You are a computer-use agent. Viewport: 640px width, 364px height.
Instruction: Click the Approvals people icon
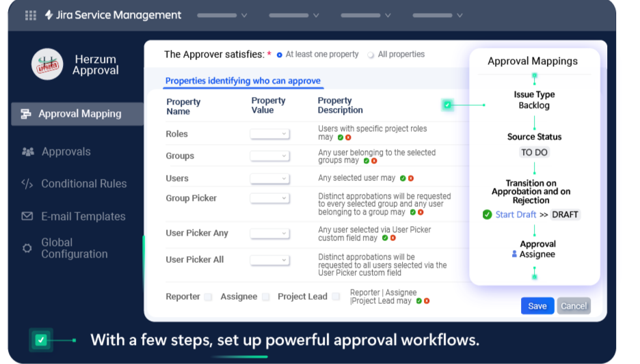[28, 152]
